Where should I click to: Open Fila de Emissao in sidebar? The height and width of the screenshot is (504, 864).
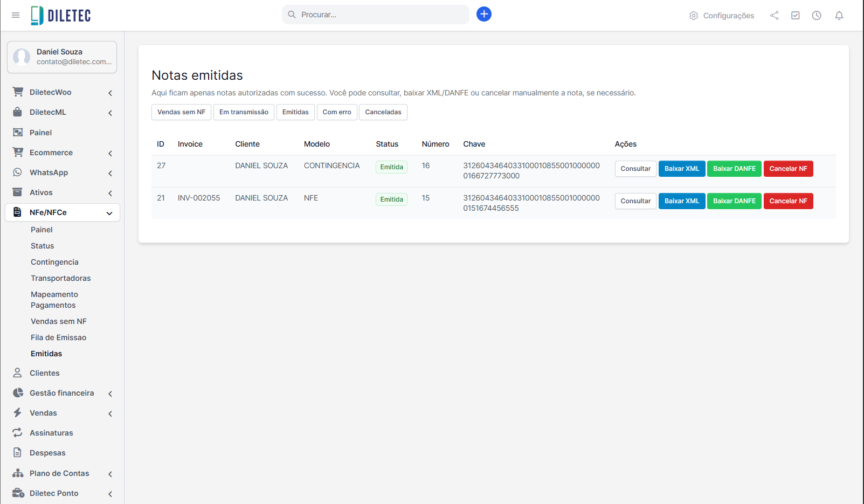point(58,337)
